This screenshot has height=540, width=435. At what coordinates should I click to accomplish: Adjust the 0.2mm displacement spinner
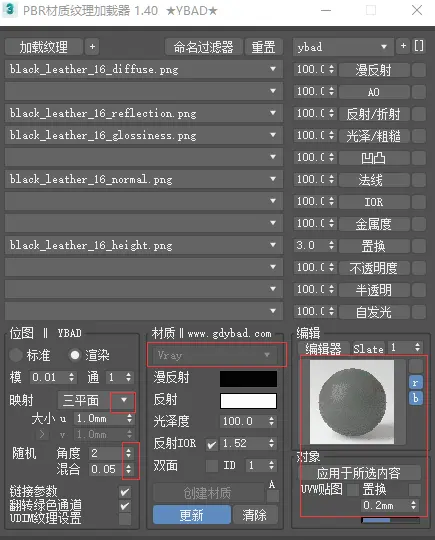tap(414, 505)
